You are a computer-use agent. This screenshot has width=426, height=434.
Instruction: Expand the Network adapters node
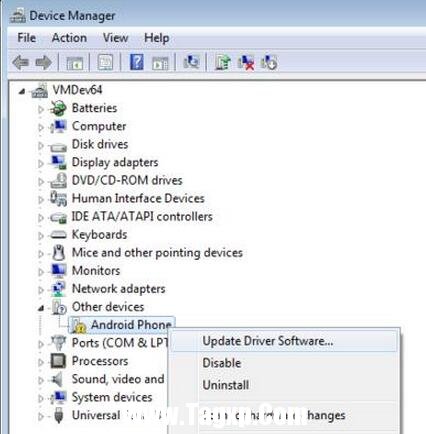(x=41, y=290)
